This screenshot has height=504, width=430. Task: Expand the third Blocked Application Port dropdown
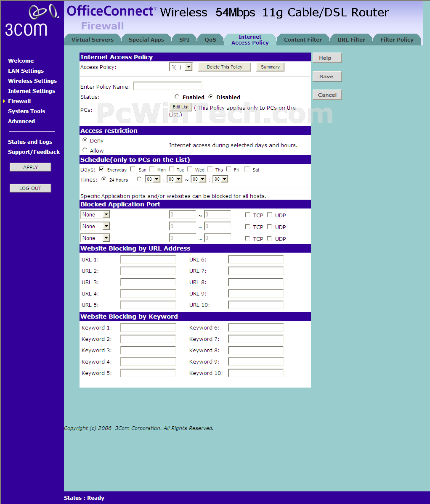95,238
